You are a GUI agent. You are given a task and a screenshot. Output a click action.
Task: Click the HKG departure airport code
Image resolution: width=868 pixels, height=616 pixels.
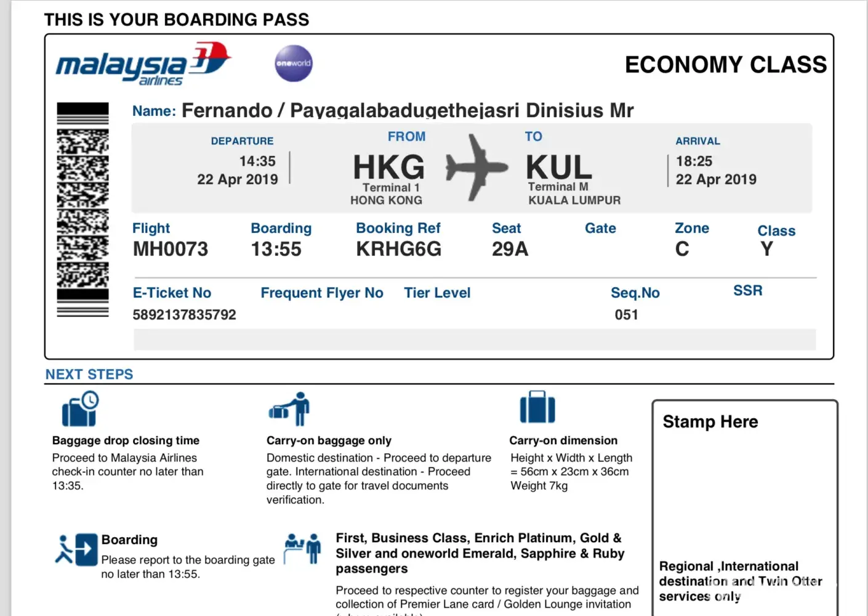coord(388,168)
